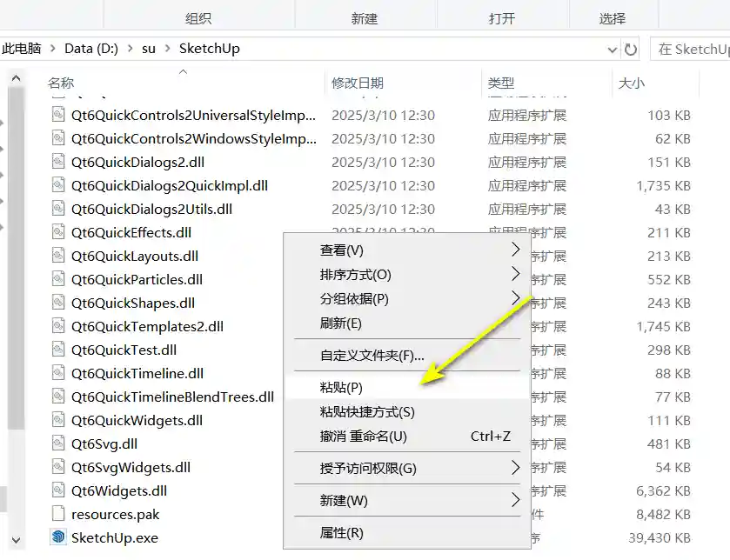
Task: Choose 粘贴(P) from context menu
Action: tap(341, 388)
